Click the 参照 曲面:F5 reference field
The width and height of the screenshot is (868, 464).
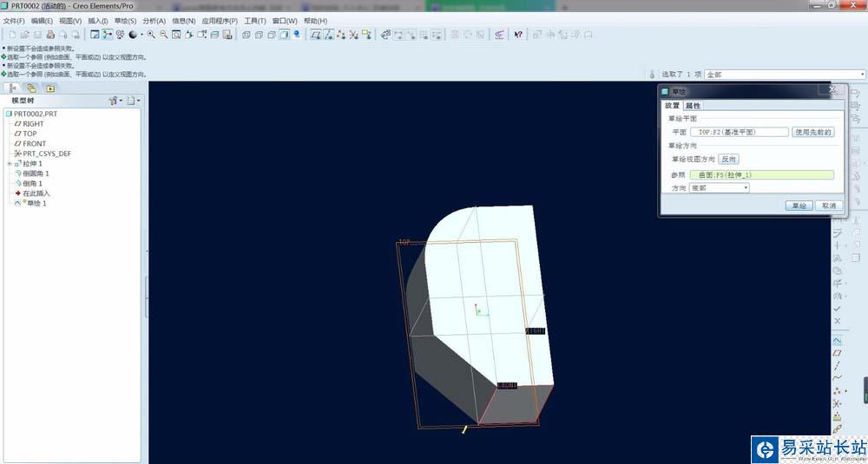pos(762,175)
